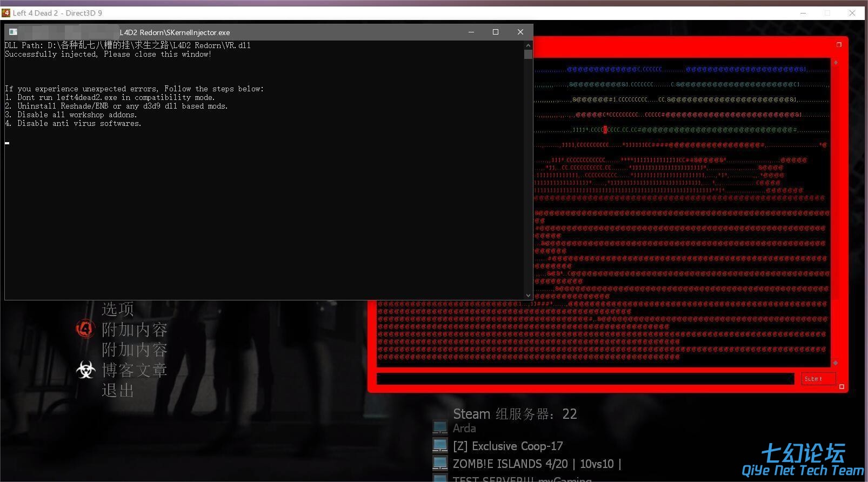The width and height of the screenshot is (868, 482).
Task: Close the SKernelInjector console window
Action: tap(520, 32)
